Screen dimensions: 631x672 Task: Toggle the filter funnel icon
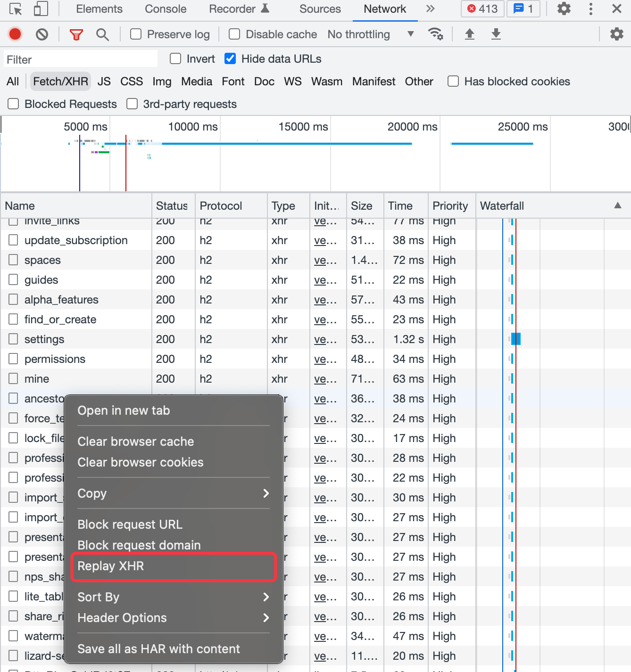coord(76,34)
